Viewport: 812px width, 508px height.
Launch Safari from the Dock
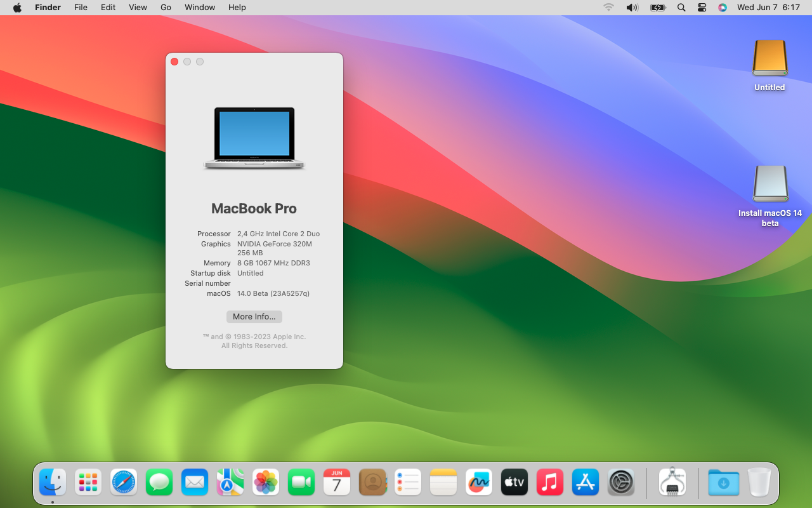124,483
